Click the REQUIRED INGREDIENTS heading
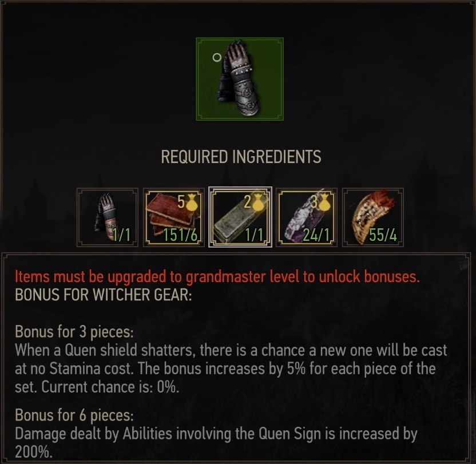This screenshot has height=464, width=476. 241,157
